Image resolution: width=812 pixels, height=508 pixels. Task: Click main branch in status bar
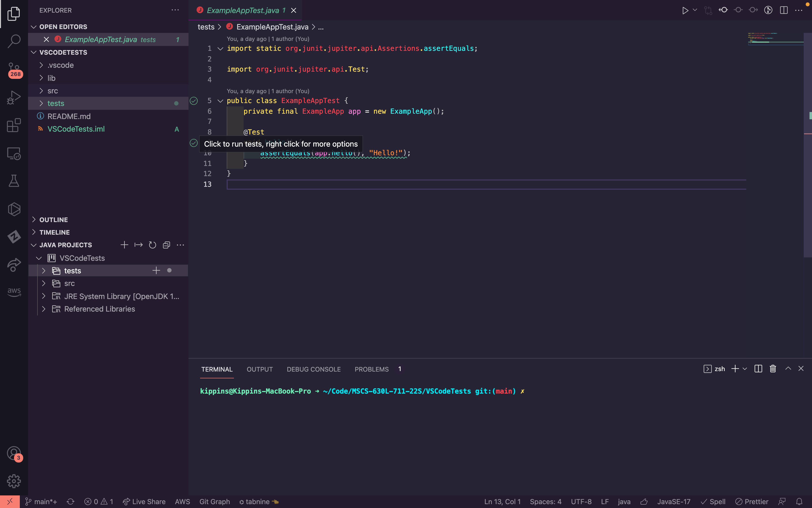pyautogui.click(x=41, y=502)
